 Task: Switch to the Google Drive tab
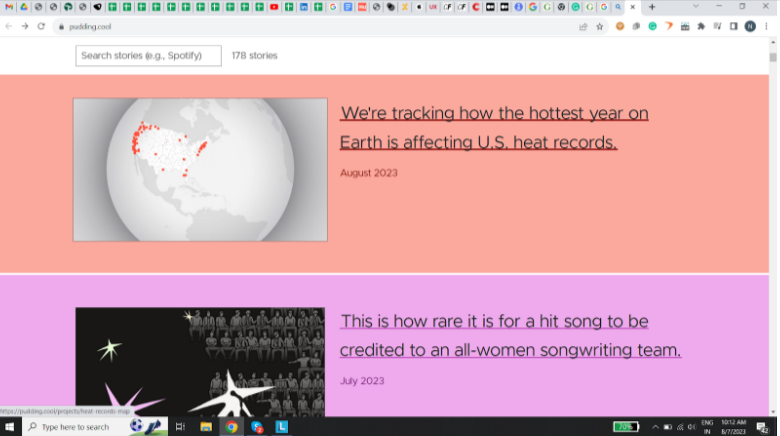pos(23,7)
